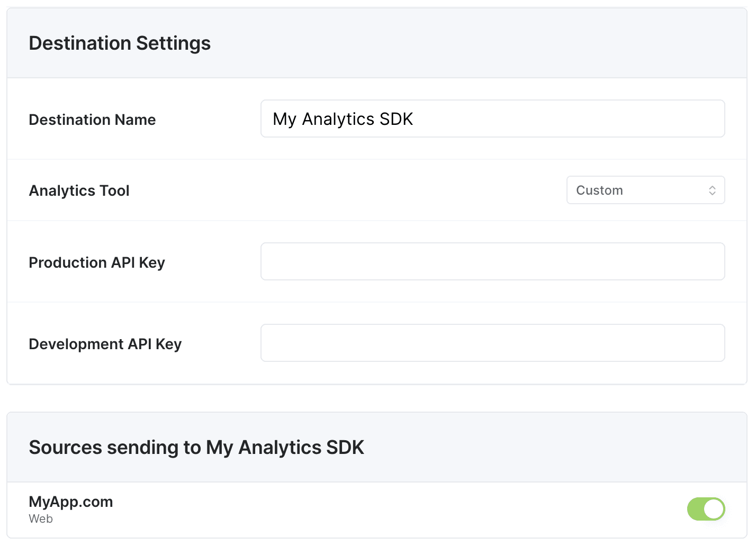756x546 pixels.
Task: Click the Web source type label
Action: (x=41, y=518)
